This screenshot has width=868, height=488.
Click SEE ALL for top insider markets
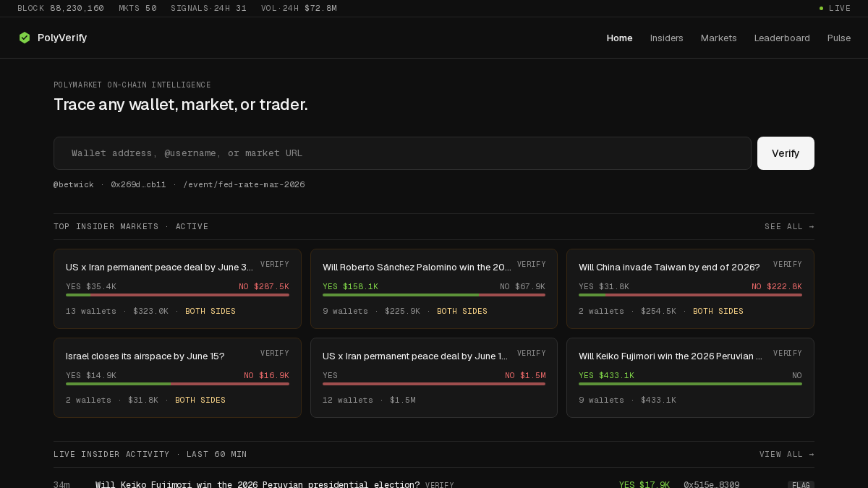(x=789, y=226)
